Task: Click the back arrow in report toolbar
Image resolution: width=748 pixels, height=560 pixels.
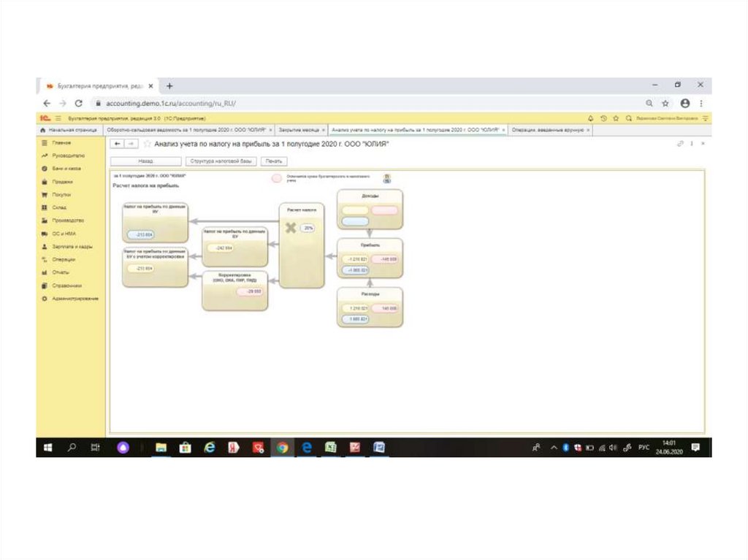Action: coord(117,145)
